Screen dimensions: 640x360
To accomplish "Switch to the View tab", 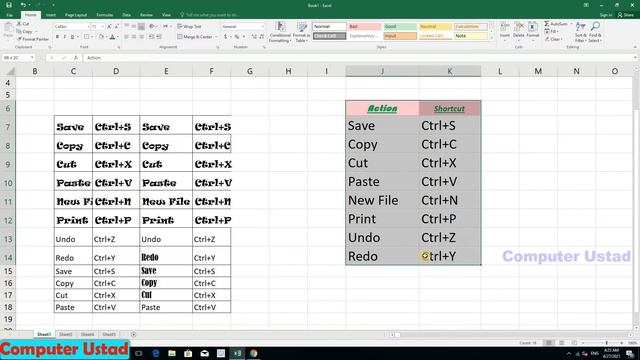I will coord(166,15).
